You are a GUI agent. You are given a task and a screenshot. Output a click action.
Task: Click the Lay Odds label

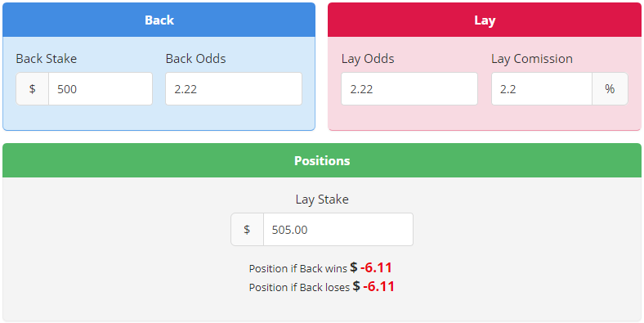point(368,59)
